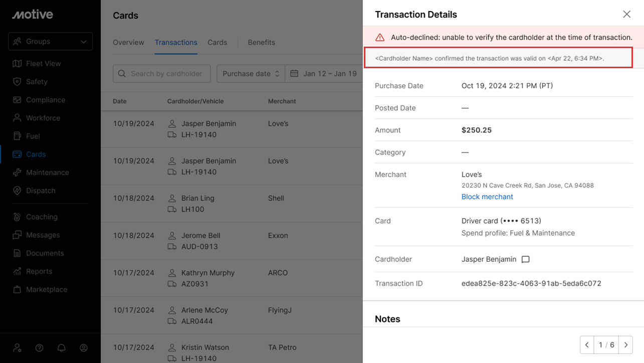The image size is (644, 363).
Task: Click the Auto-declined alert banner
Action: pos(503,37)
